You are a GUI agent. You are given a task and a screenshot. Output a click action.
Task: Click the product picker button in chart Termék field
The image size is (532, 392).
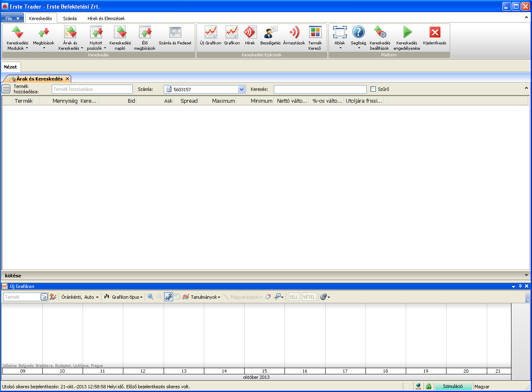44,297
